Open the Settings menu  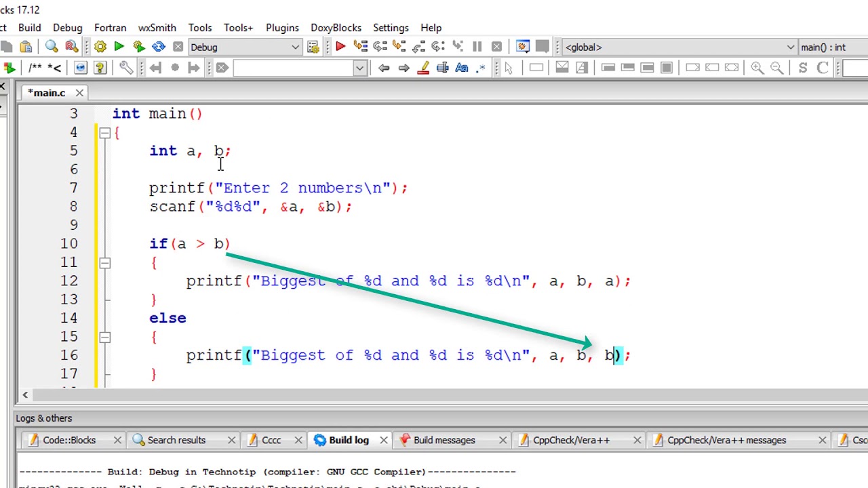point(391,28)
